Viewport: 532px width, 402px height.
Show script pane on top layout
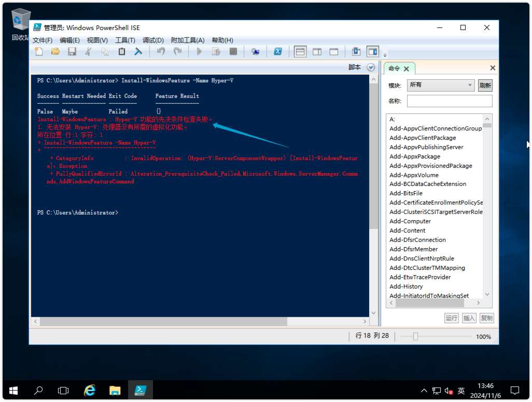point(300,52)
